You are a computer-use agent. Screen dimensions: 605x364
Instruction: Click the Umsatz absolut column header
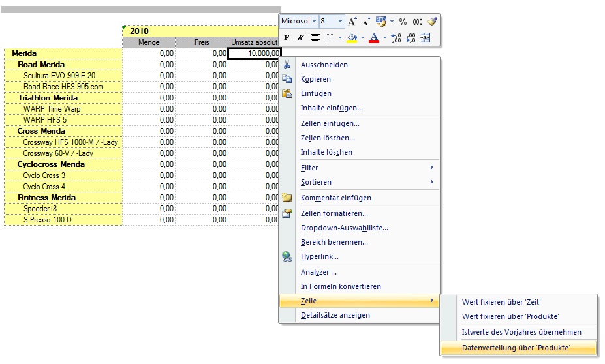[x=255, y=42]
